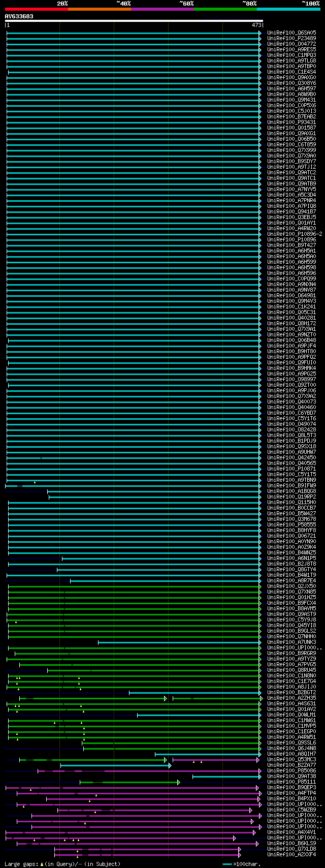
Task: Click the orange ~40% identity legend segment
Action: 99,9
